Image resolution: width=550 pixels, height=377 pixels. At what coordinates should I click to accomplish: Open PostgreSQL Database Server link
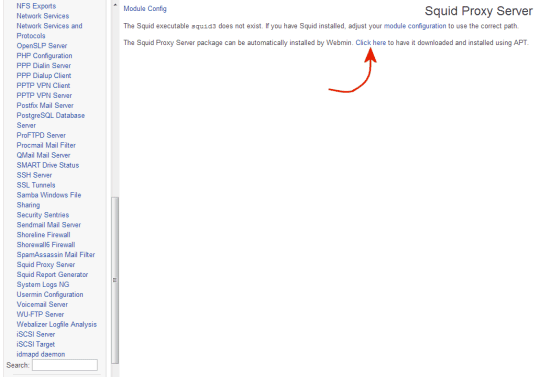pos(51,120)
